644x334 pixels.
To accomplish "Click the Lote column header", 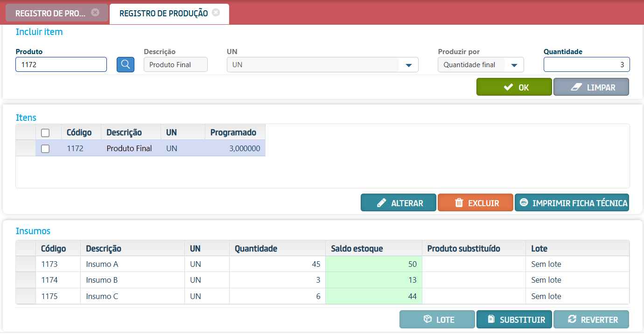I will (x=578, y=248).
